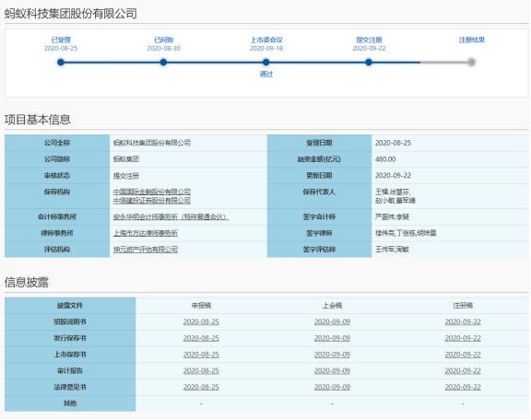
Task: Open 上市保荐书 上会稿 dated 2020-09-09
Action: click(332, 355)
